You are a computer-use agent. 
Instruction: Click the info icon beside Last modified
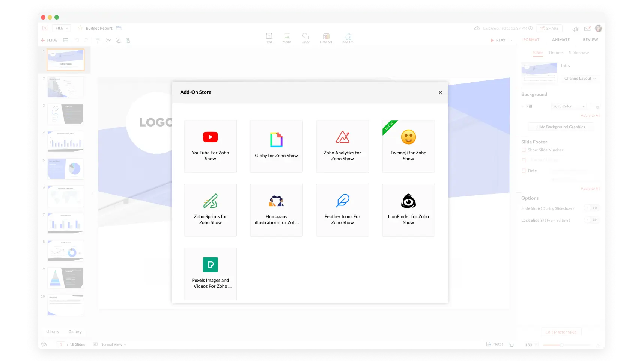(530, 28)
